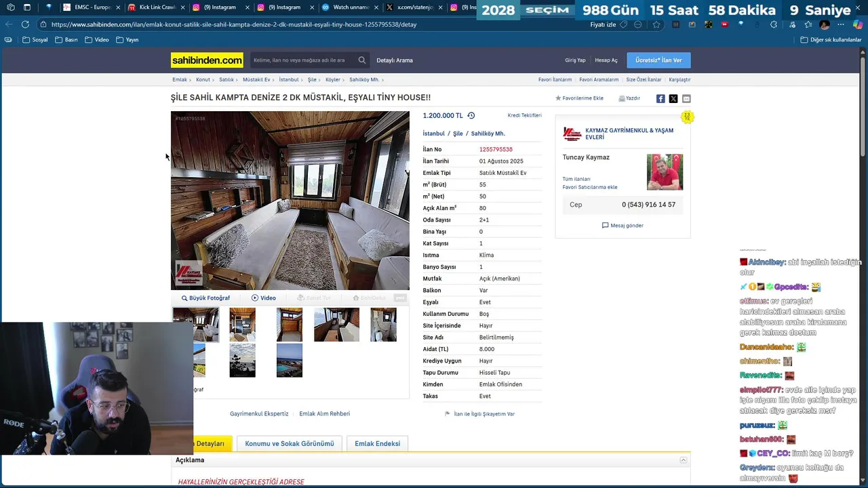The width and height of the screenshot is (868, 488).
Task: Collapse the Açıklama section arrow
Action: click(684, 460)
